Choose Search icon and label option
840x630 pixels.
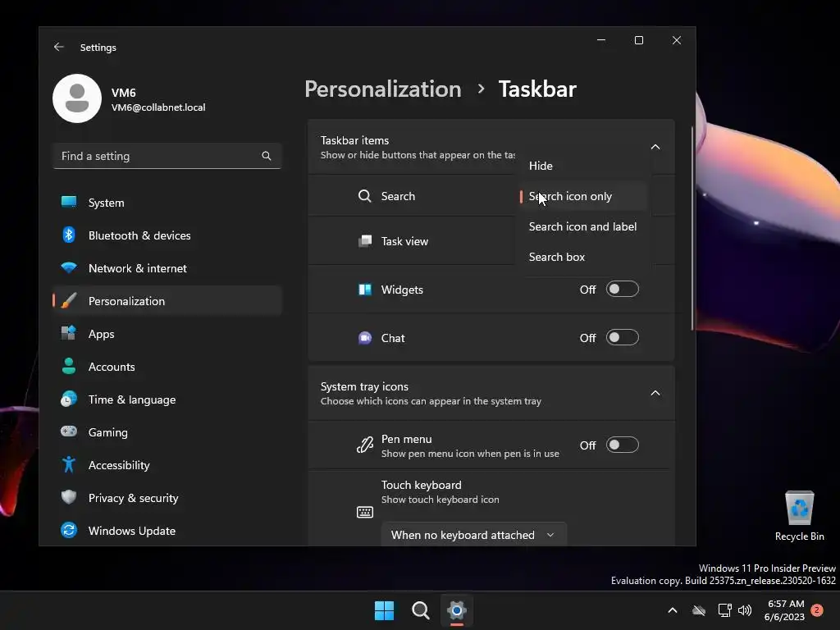tap(583, 226)
